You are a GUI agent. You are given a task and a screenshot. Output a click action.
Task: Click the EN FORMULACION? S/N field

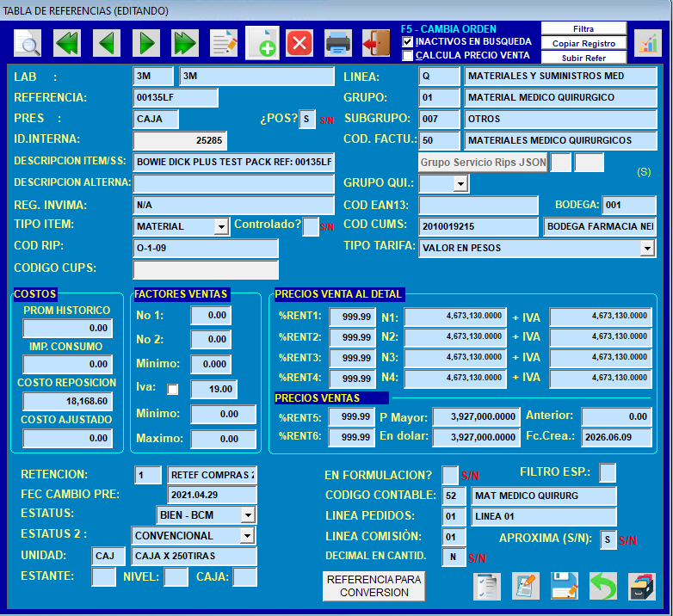450,475
